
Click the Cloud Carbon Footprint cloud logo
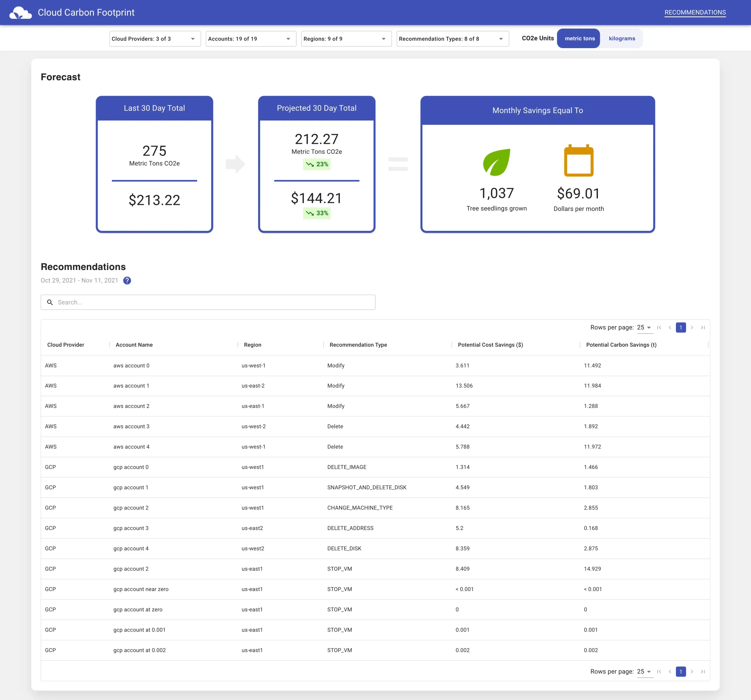click(21, 12)
